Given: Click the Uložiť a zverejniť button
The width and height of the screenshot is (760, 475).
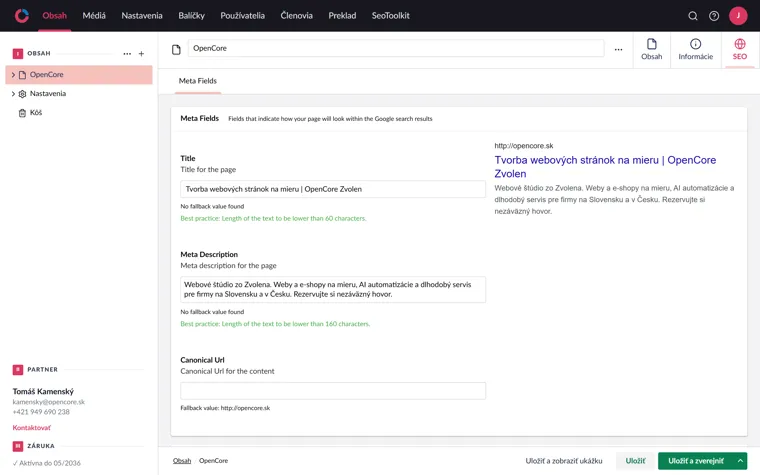Looking at the screenshot, I should click(x=696, y=460).
